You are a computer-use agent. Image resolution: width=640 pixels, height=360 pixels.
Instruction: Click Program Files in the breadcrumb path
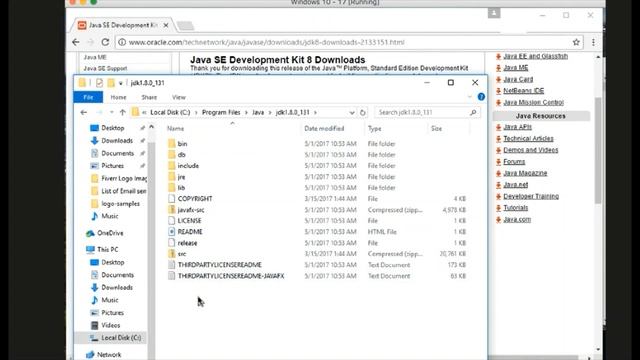click(x=221, y=112)
